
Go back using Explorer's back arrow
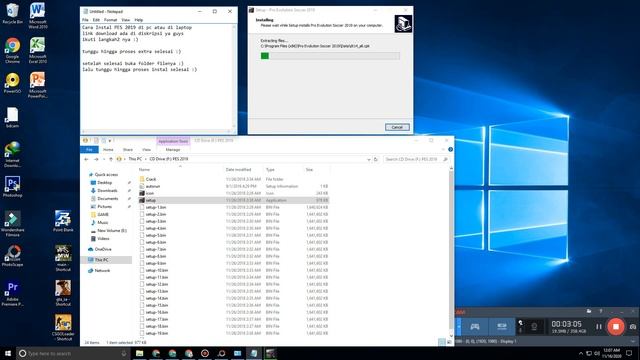coord(86,159)
